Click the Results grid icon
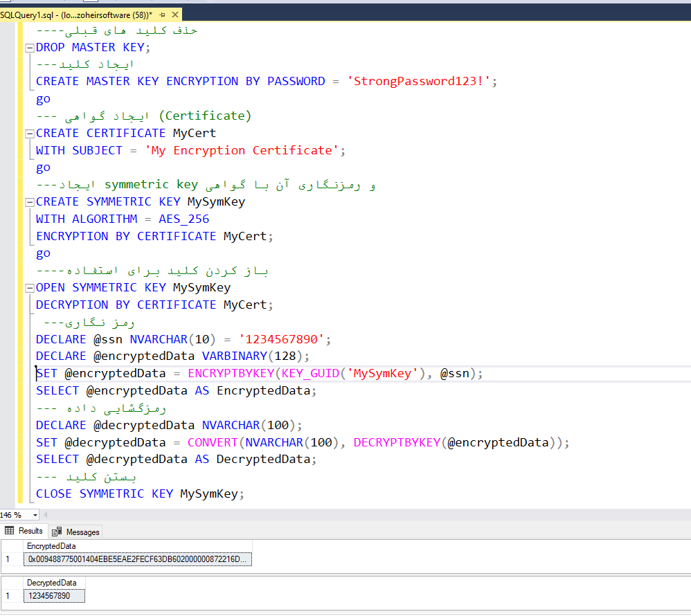The width and height of the screenshot is (691, 616). point(9,531)
